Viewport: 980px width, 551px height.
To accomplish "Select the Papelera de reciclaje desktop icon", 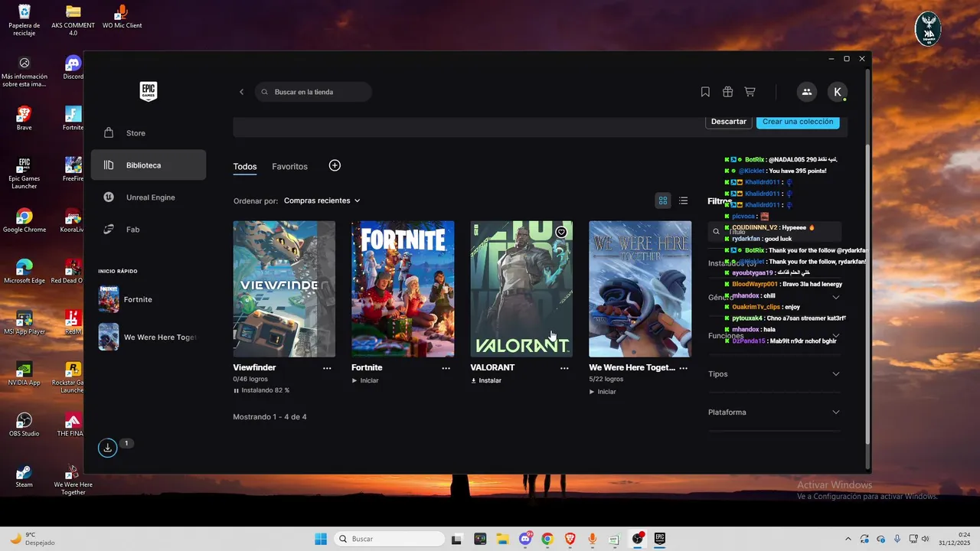I will (x=24, y=21).
